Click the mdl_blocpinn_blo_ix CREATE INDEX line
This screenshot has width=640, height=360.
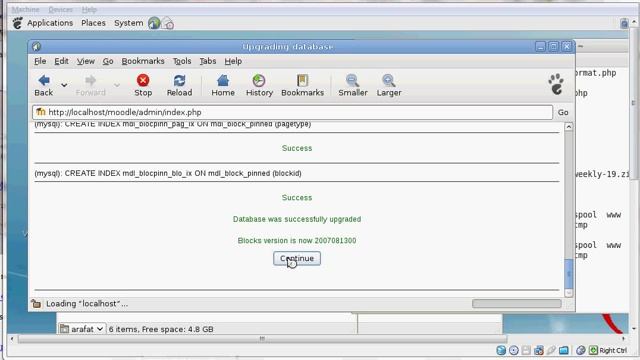[x=168, y=173]
